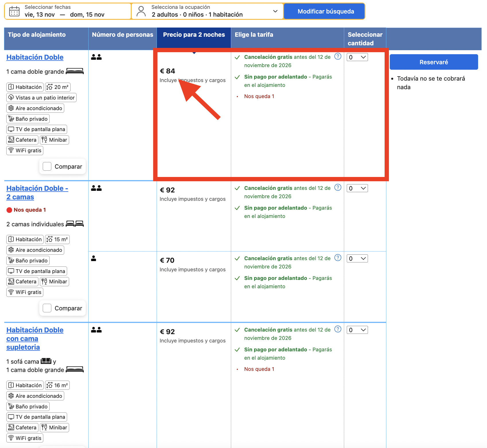Open quantity dropdown for the €70 rate
This screenshot has height=448, width=487.
tap(357, 258)
